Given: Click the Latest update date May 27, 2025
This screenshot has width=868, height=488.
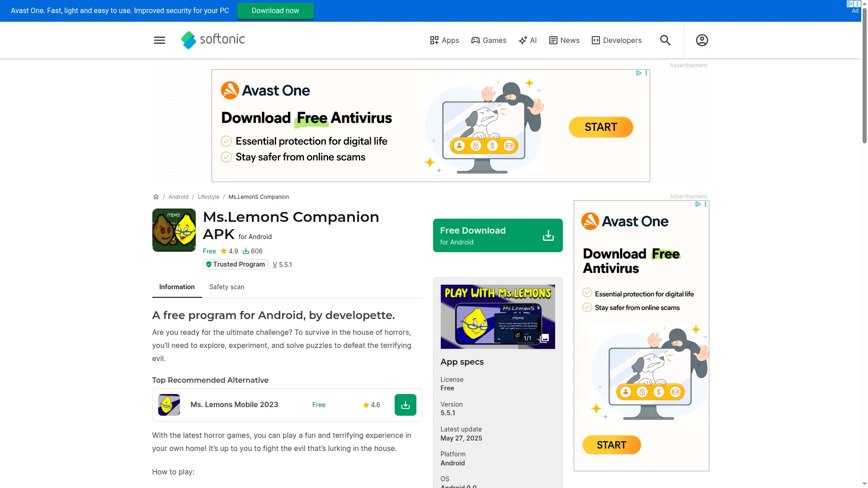Looking at the screenshot, I should tap(462, 438).
